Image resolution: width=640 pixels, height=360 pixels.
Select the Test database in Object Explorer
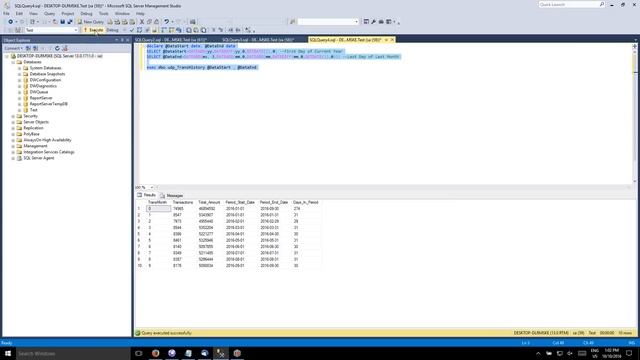[33, 110]
